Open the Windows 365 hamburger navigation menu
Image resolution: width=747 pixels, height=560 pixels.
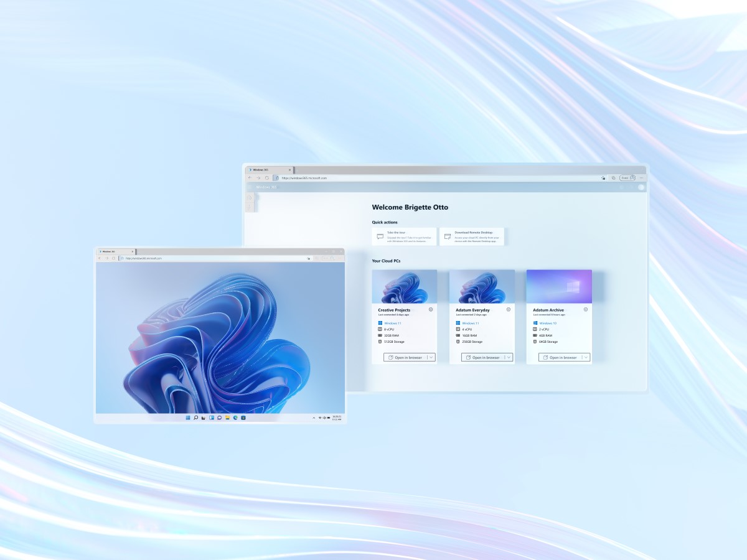click(249, 187)
